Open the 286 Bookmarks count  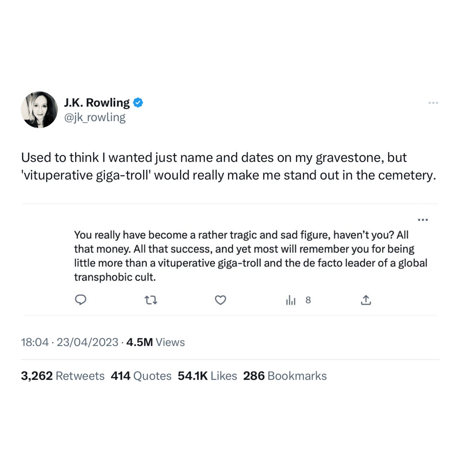[x=285, y=376]
